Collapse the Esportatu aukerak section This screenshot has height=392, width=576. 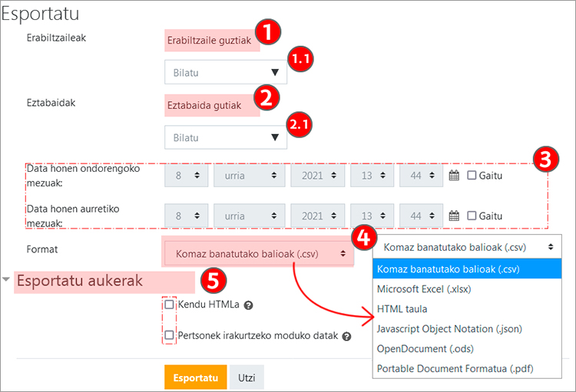(7, 280)
